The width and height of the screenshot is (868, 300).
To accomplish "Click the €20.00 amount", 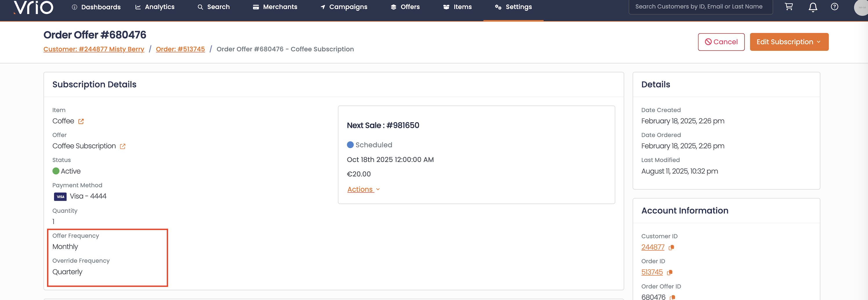I will click(359, 174).
